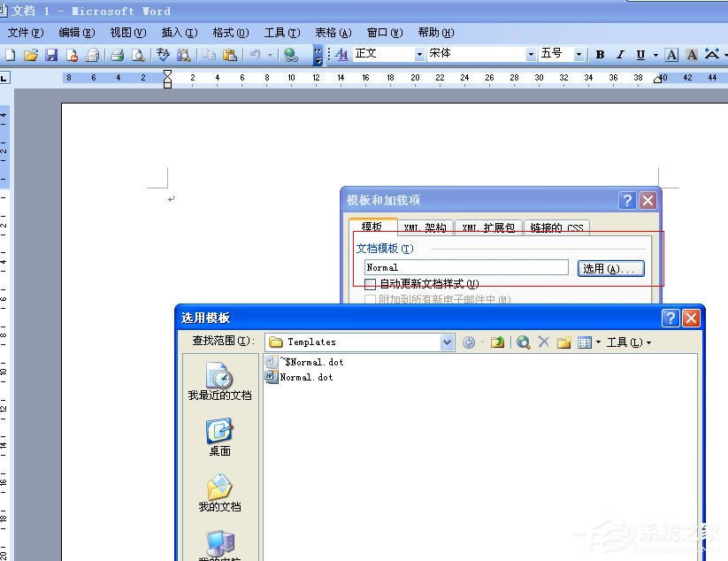
Task: Insert hyperlink using globe icon
Action: (x=291, y=55)
